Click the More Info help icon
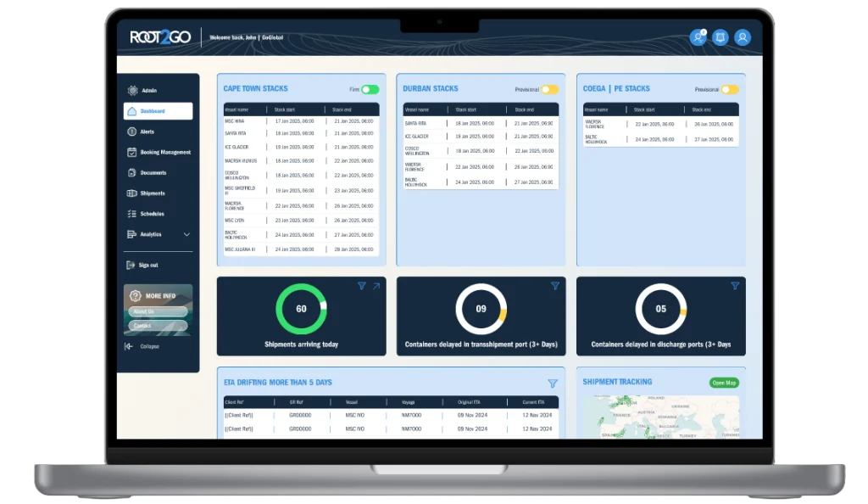Viewport: 868px width, 504px height. click(x=136, y=296)
